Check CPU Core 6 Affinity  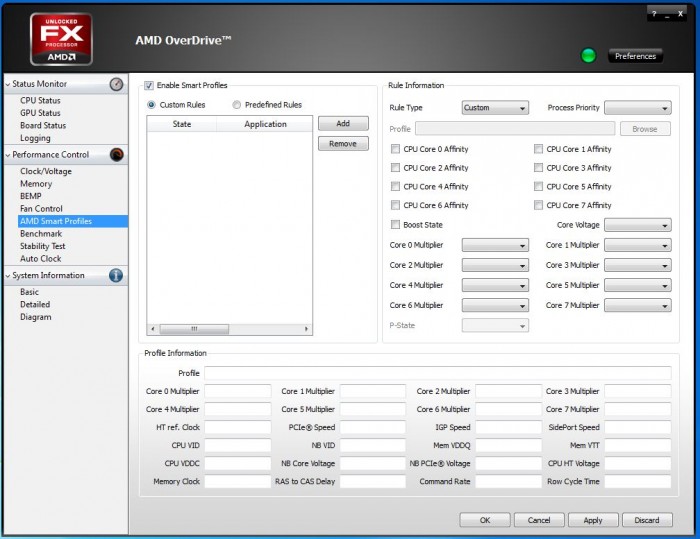coord(395,205)
